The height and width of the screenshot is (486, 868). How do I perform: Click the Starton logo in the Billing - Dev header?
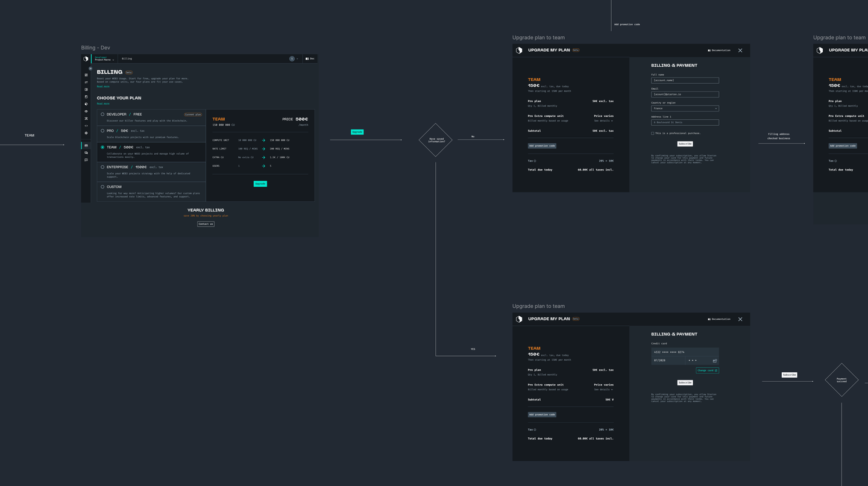(86, 59)
